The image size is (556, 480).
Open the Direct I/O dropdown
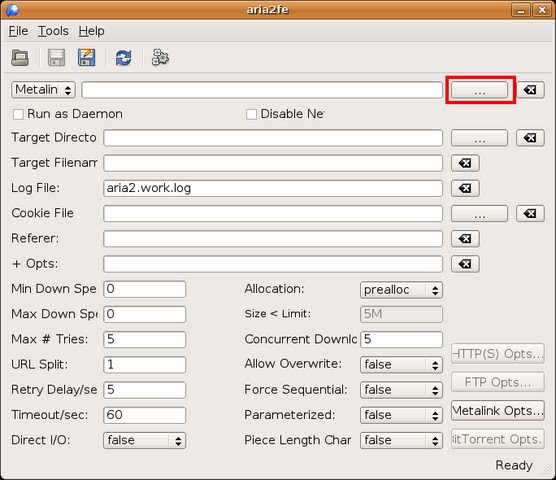(144, 440)
